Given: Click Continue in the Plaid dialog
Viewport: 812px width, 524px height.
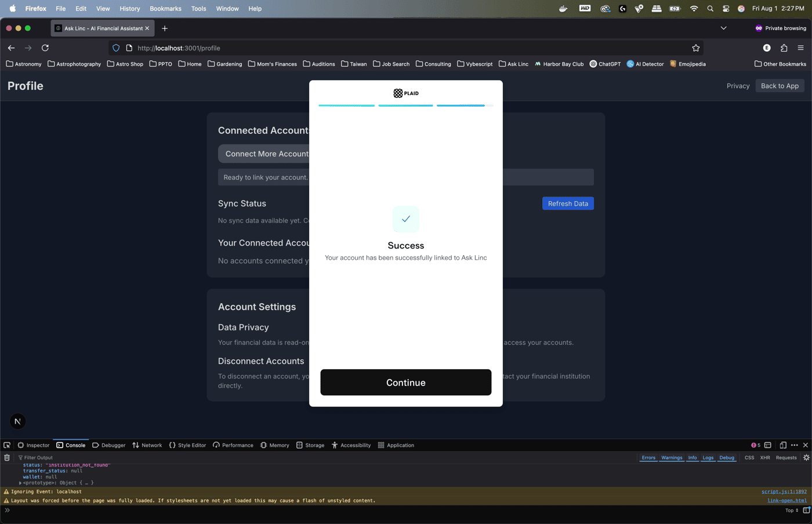Looking at the screenshot, I should (406, 383).
